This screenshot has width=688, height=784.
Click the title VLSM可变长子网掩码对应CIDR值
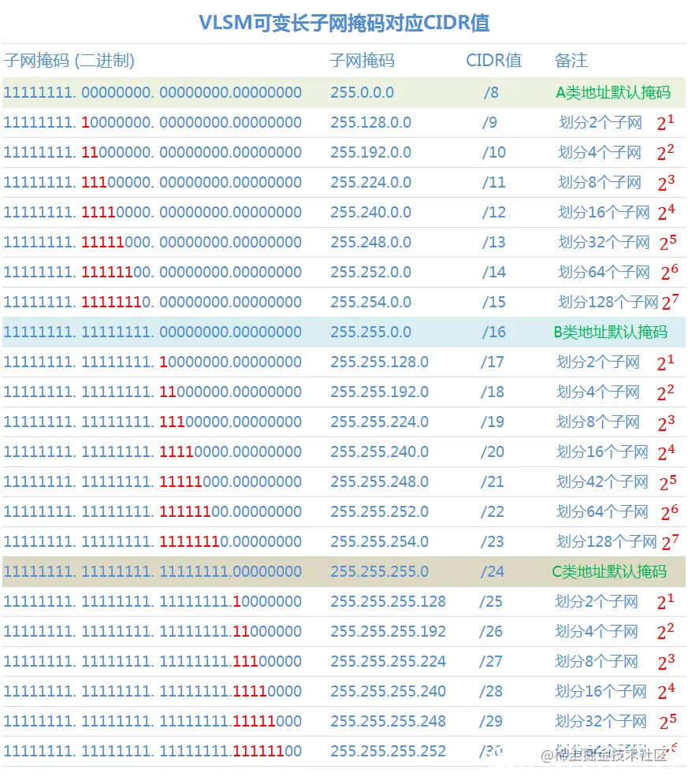pyautogui.click(x=344, y=23)
